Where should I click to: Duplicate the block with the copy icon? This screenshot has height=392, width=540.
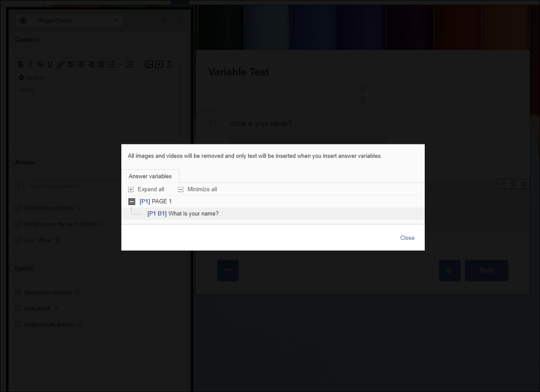coord(513,184)
